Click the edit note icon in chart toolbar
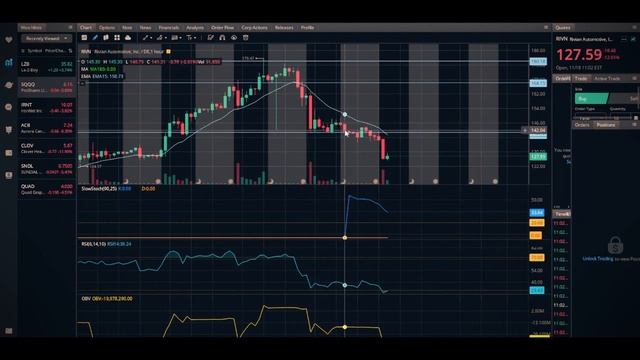 [211, 38]
